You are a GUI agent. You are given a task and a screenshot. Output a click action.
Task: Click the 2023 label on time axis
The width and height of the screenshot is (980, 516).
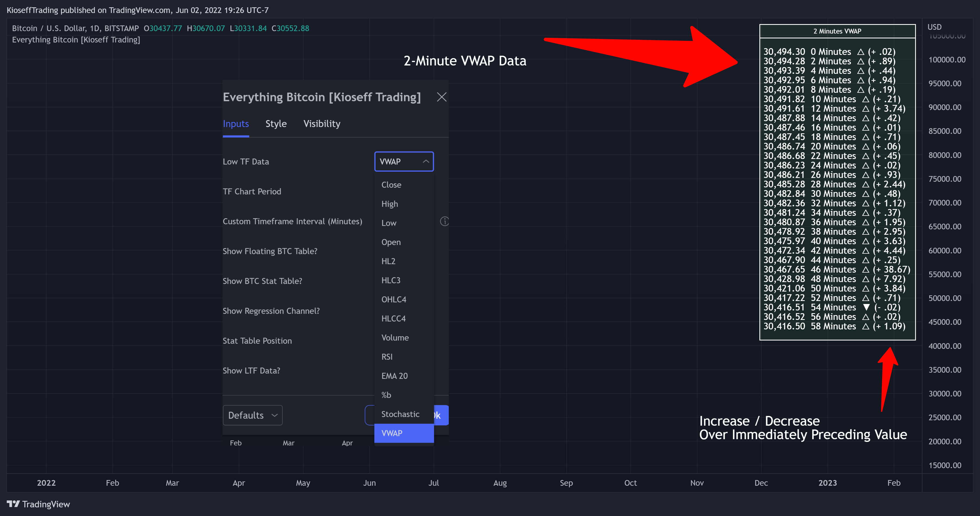tap(828, 482)
